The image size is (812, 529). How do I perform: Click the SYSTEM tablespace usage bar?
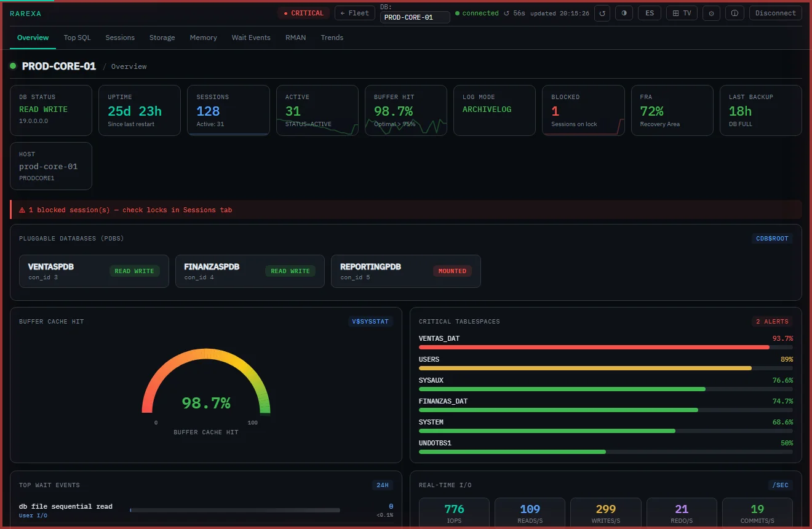(606, 431)
